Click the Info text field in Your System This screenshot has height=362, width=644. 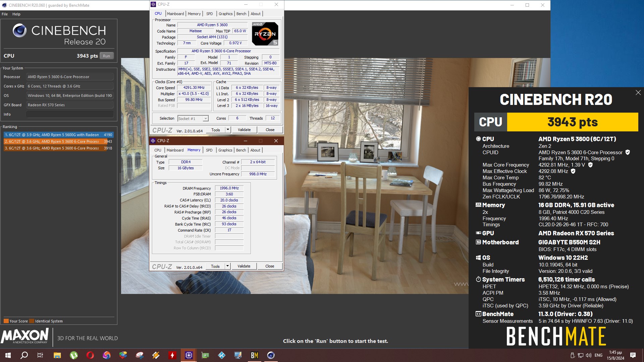point(70,114)
